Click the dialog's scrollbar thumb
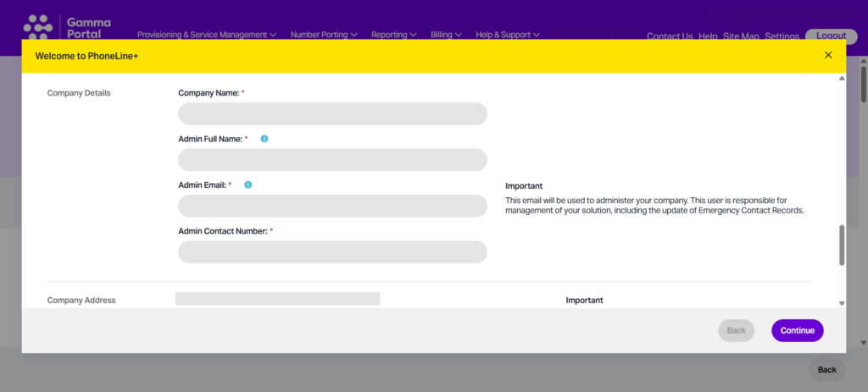Image resolution: width=868 pixels, height=392 pixels. 842,245
